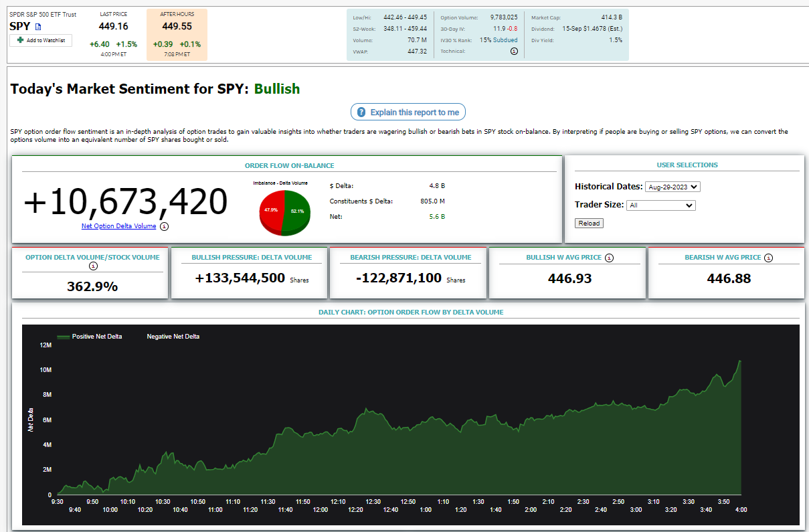
Task: Click the User Selections panel title
Action: coord(687,165)
